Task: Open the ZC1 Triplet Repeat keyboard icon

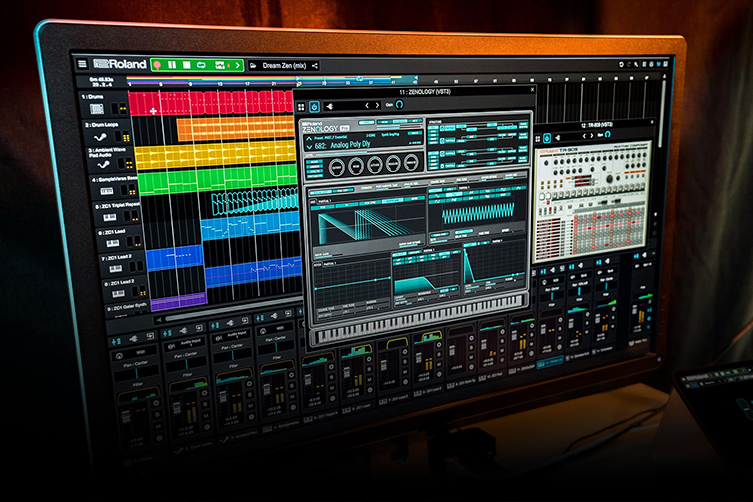Action: coord(109,217)
